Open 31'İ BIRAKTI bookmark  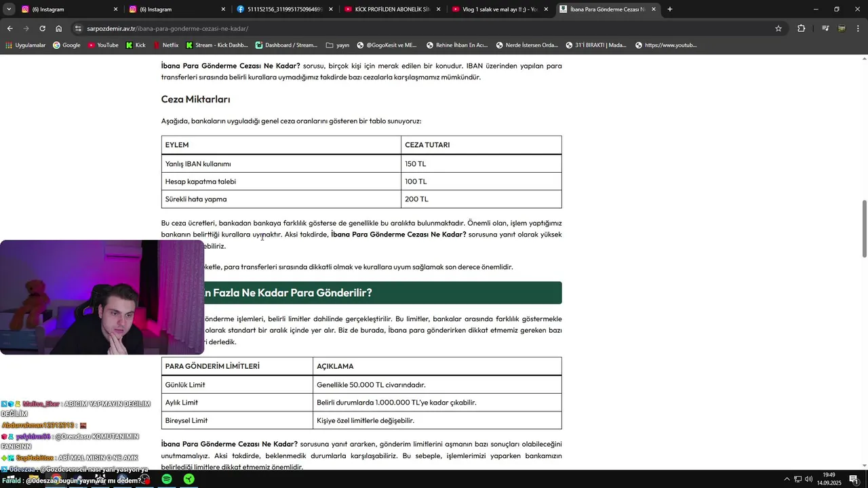596,45
